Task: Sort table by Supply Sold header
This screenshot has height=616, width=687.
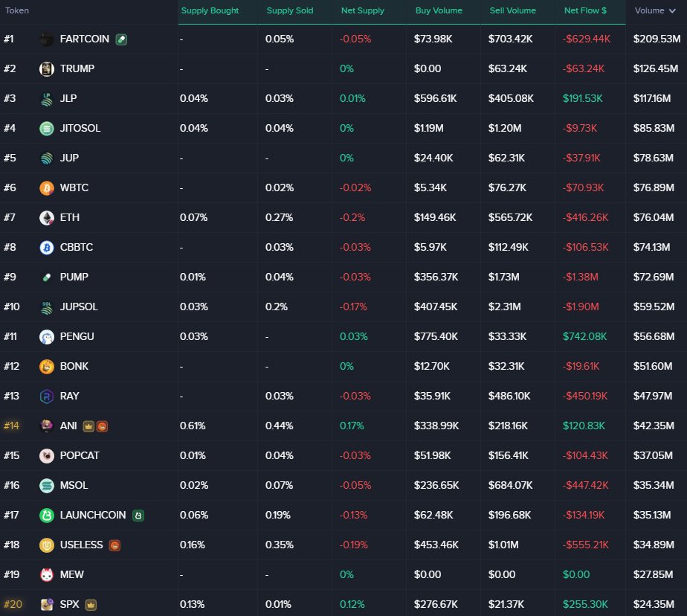Action: pyautogui.click(x=290, y=10)
